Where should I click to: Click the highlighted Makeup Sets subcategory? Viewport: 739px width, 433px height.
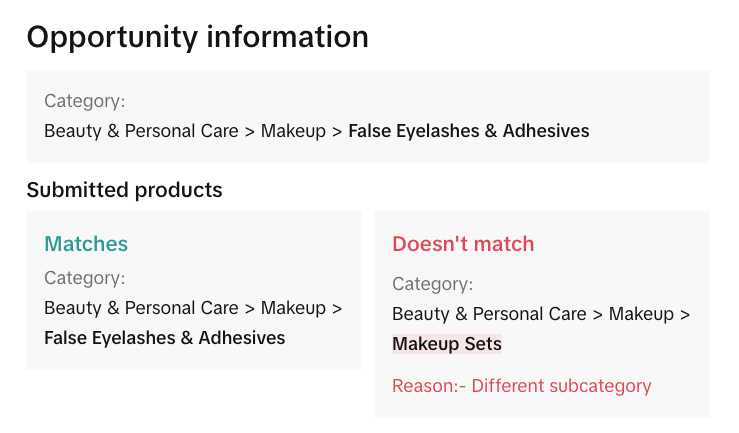pos(447,344)
